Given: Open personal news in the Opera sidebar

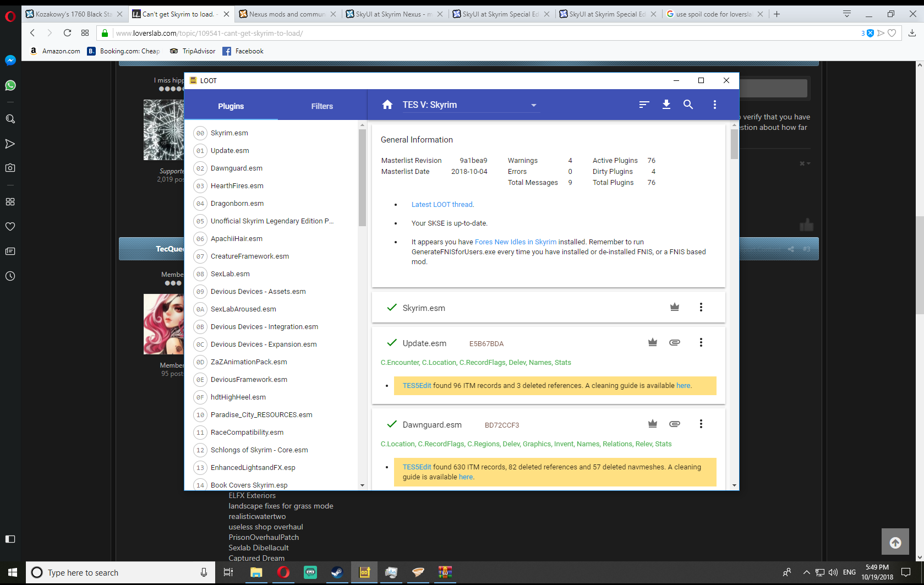Looking at the screenshot, I should (x=10, y=251).
